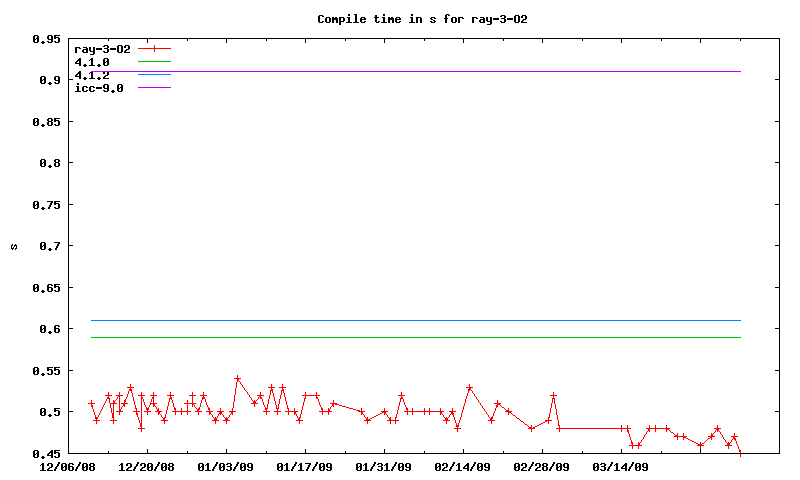Click the red plus marker in the ray-3-O2 legend
The width and height of the screenshot is (800, 480).
(155, 48)
